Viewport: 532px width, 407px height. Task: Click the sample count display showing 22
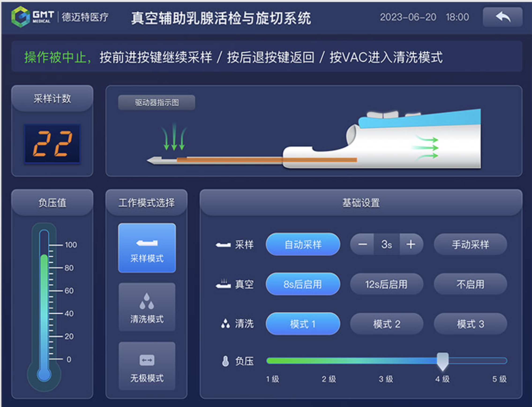pyautogui.click(x=52, y=144)
